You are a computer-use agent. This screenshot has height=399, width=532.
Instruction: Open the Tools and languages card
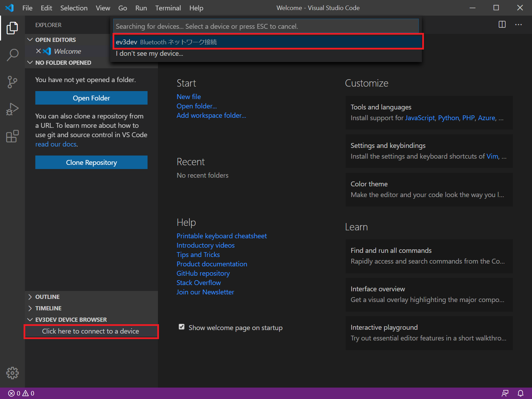click(429, 113)
